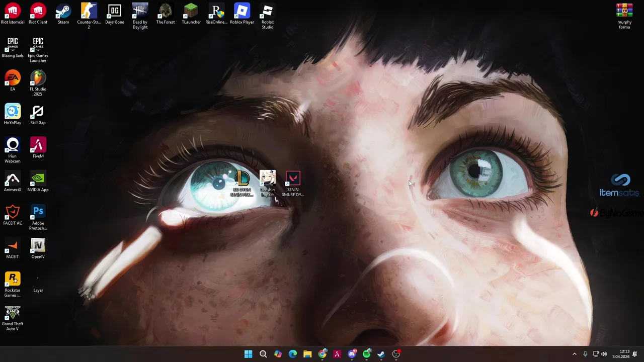Open network status in the tray
Screen dimensions: 644x362
pos(596,354)
